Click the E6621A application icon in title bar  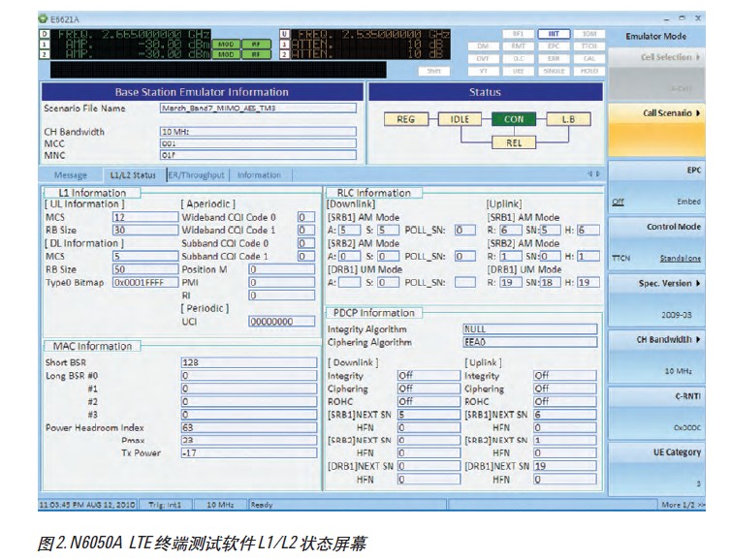(x=44, y=19)
